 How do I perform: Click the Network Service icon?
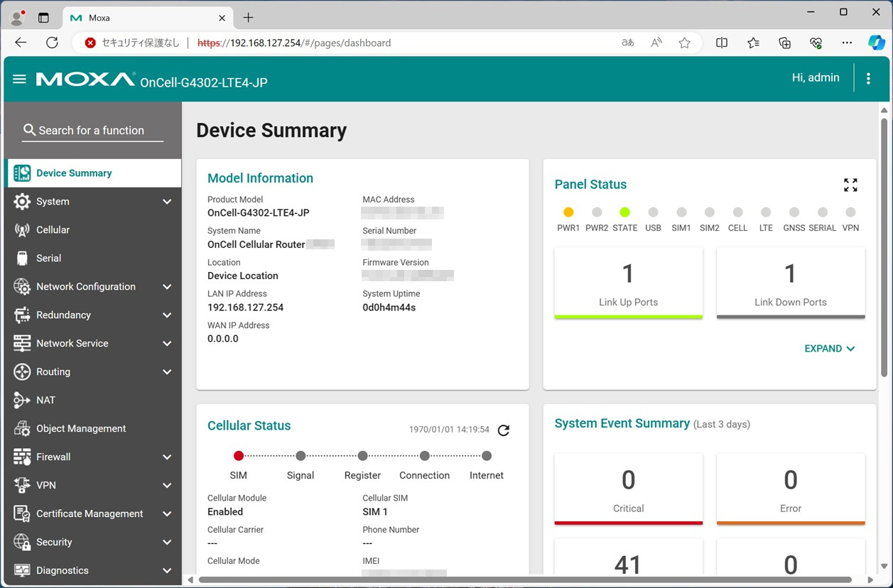click(22, 344)
